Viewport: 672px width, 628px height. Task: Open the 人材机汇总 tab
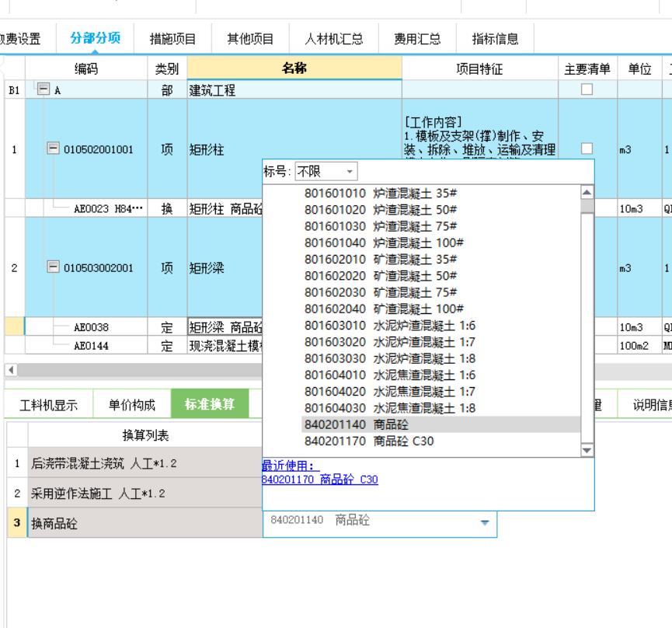point(334,39)
